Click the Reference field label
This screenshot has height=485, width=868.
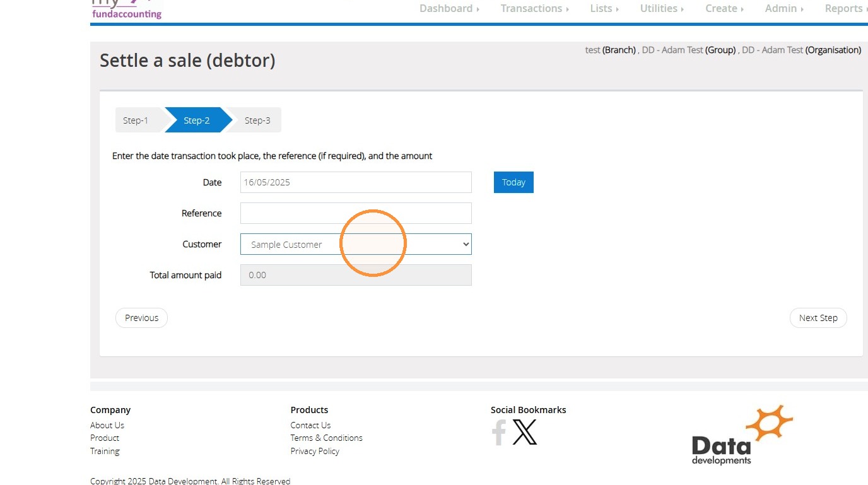pos(201,213)
